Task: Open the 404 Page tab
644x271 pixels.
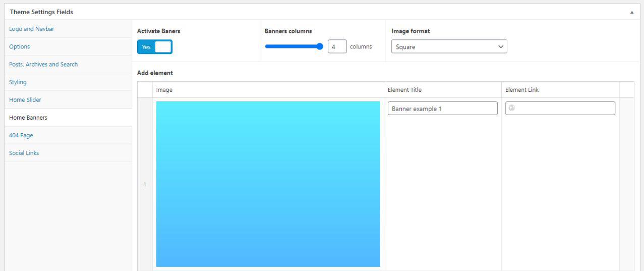Action: tap(68, 135)
